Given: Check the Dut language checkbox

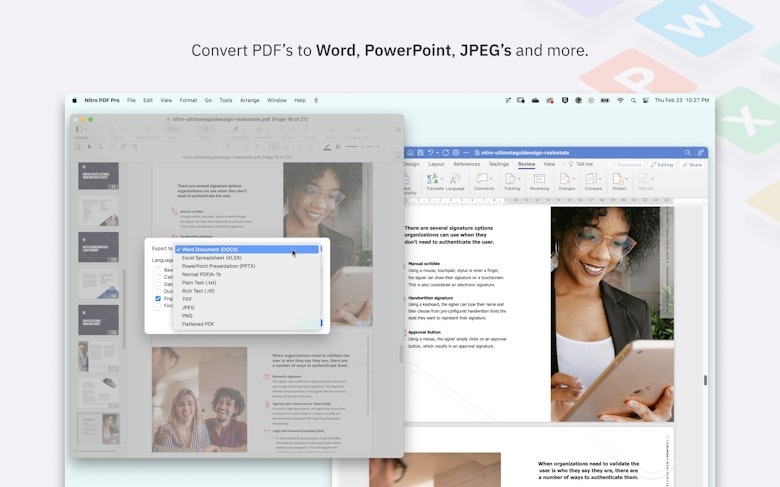Looking at the screenshot, I should pos(158,291).
